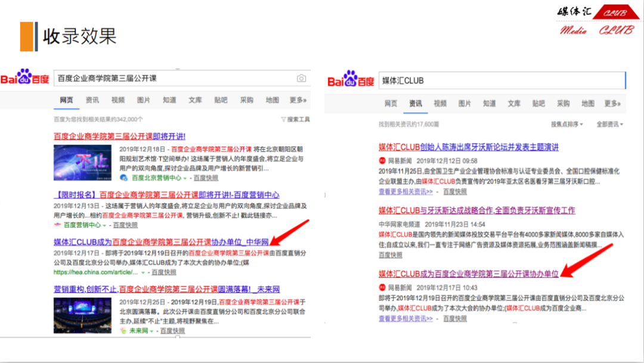Viewport: 644px width, 363px height.
Task: Open 搜索工具 filter icon
Action: pos(284,119)
